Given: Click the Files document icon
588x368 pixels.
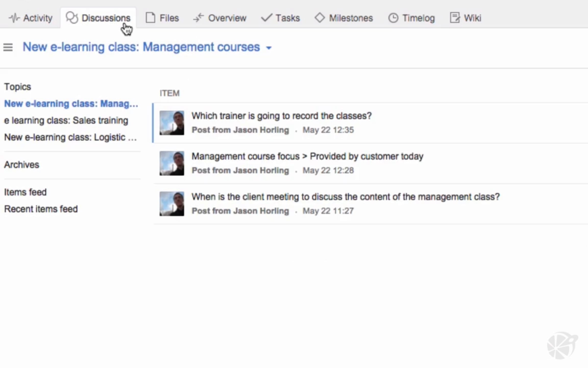Looking at the screenshot, I should [x=150, y=18].
